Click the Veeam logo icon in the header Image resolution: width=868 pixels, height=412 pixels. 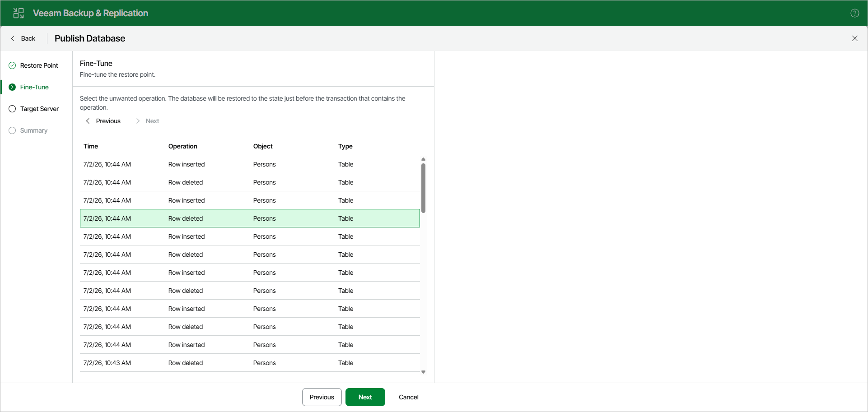pyautogui.click(x=19, y=13)
